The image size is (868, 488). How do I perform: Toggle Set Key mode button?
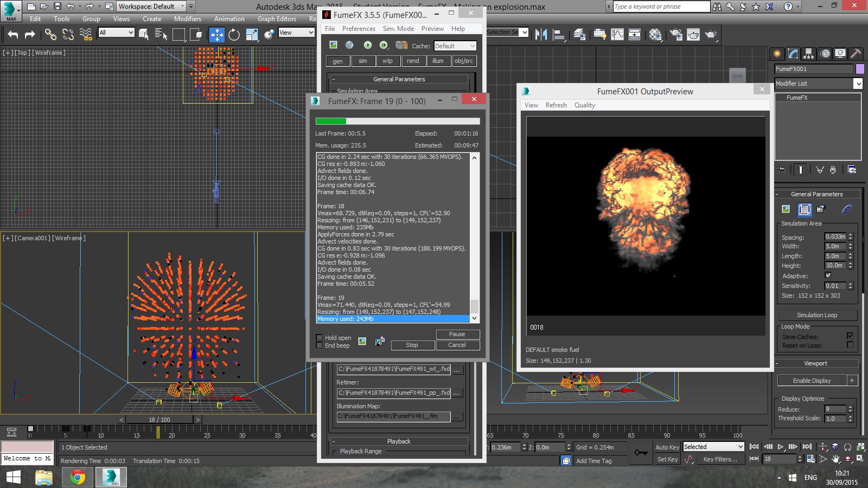pyautogui.click(x=667, y=459)
